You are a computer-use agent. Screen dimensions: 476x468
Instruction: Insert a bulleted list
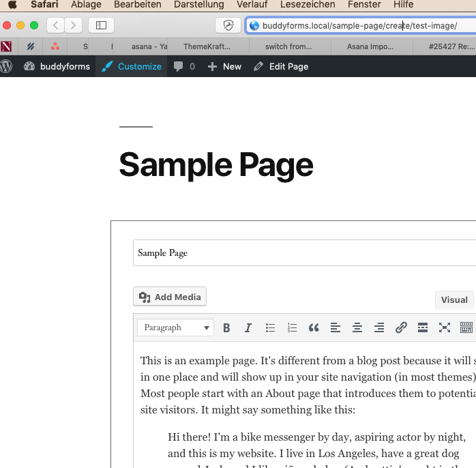270,327
